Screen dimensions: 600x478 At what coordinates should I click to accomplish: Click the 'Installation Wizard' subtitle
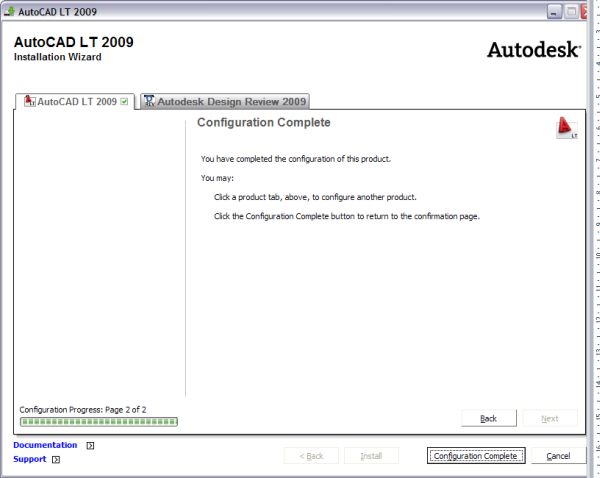(58, 57)
